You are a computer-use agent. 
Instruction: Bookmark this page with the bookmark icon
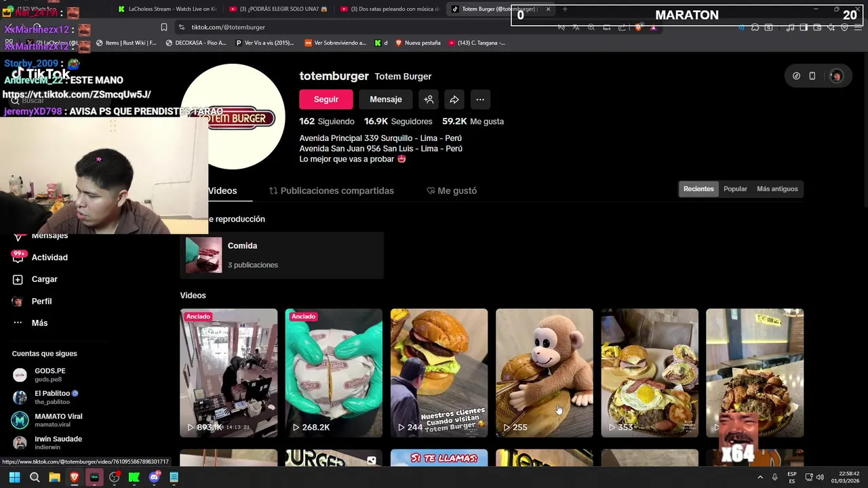(164, 27)
